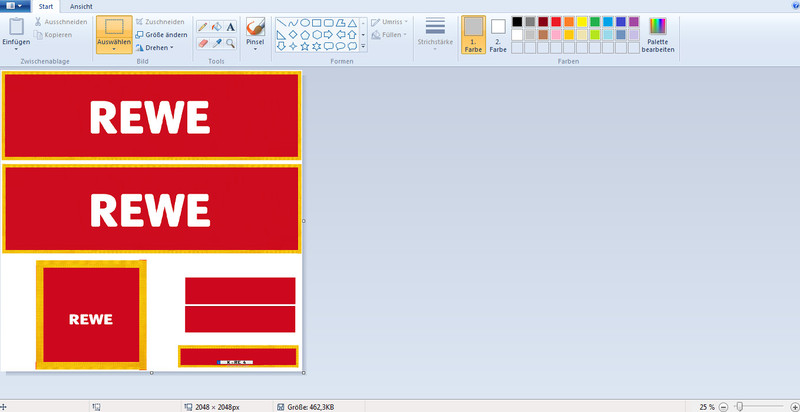The image size is (800, 412).
Task: Select the Eraser tool
Action: [203, 43]
